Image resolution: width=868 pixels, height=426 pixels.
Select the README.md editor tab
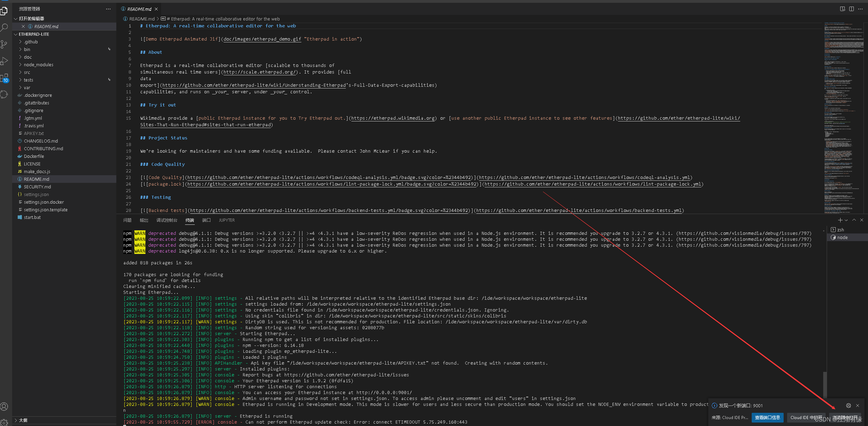(x=139, y=9)
